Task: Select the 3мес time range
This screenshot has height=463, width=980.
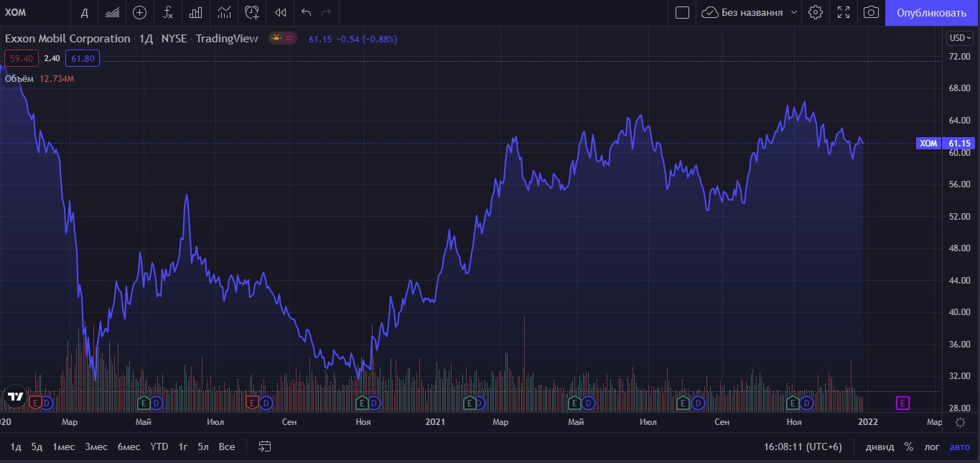Action: pos(96,446)
